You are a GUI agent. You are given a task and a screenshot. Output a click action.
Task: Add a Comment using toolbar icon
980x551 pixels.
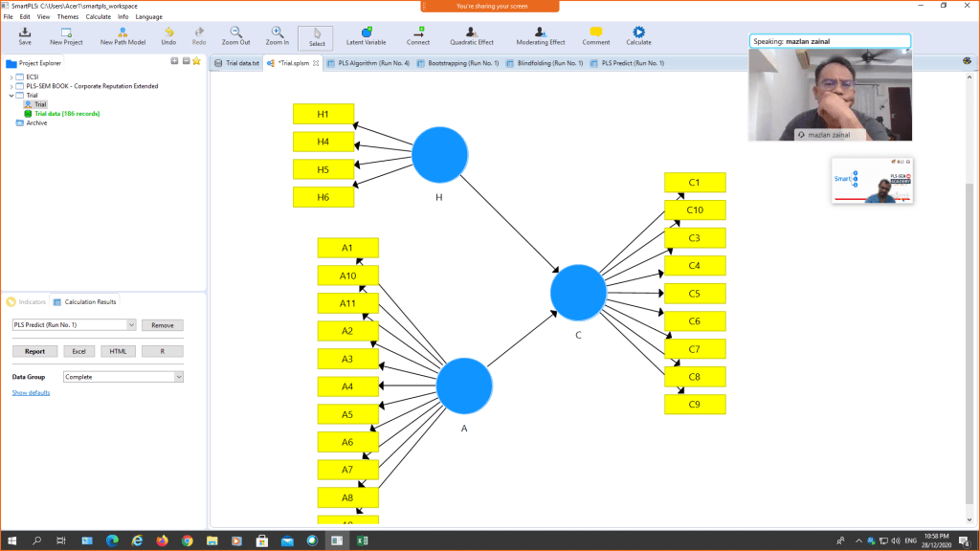(596, 36)
